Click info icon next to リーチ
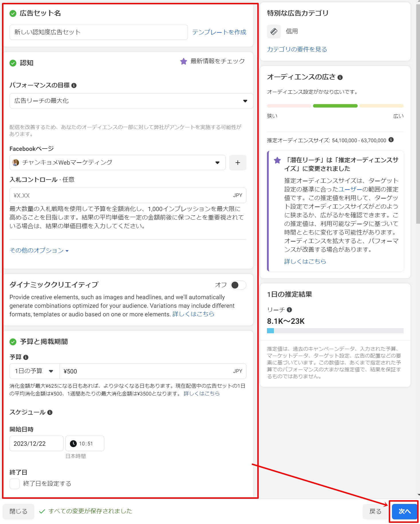Image resolution: width=420 pixels, height=524 pixels. pyautogui.click(x=289, y=310)
